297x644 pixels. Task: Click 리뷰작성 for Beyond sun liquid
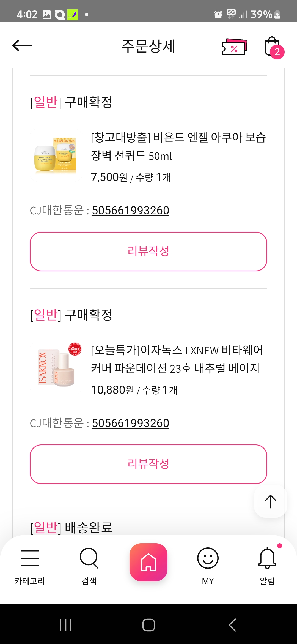click(x=148, y=251)
